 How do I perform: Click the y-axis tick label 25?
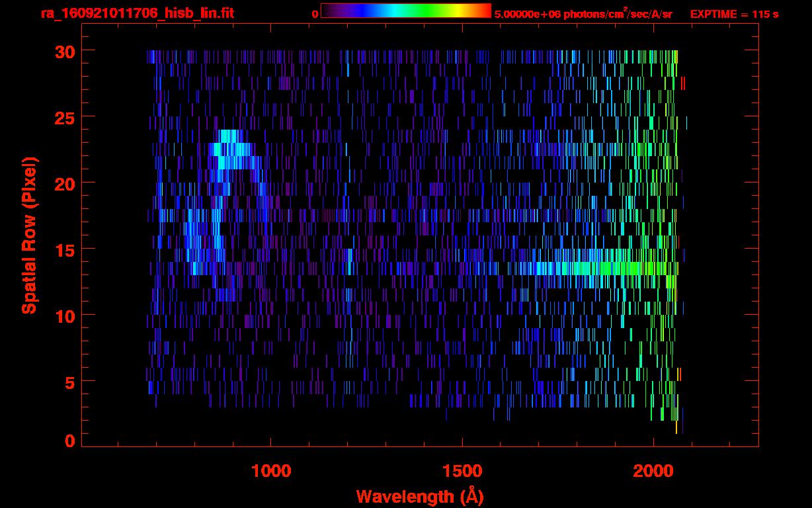pos(63,117)
